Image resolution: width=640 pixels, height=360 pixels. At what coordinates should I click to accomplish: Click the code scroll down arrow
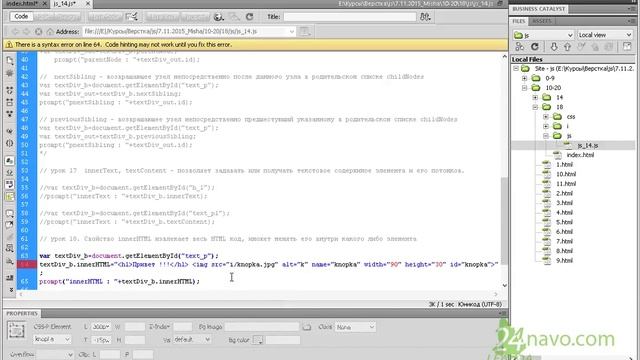pos(504,285)
